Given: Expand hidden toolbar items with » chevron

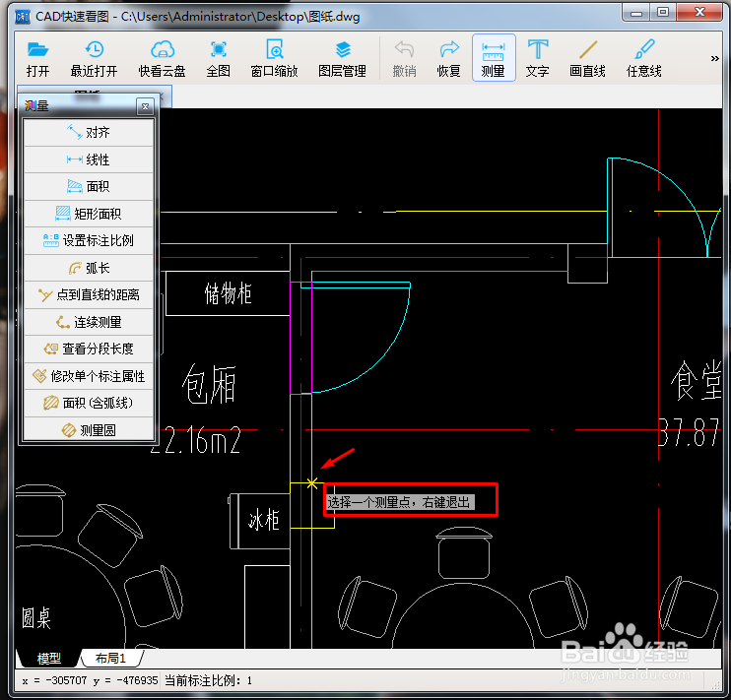Looking at the screenshot, I should click(x=714, y=59).
